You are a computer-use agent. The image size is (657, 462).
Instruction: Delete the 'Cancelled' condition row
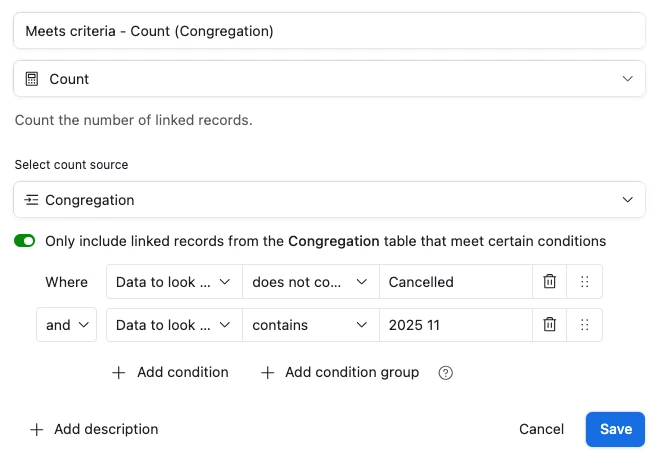point(549,282)
